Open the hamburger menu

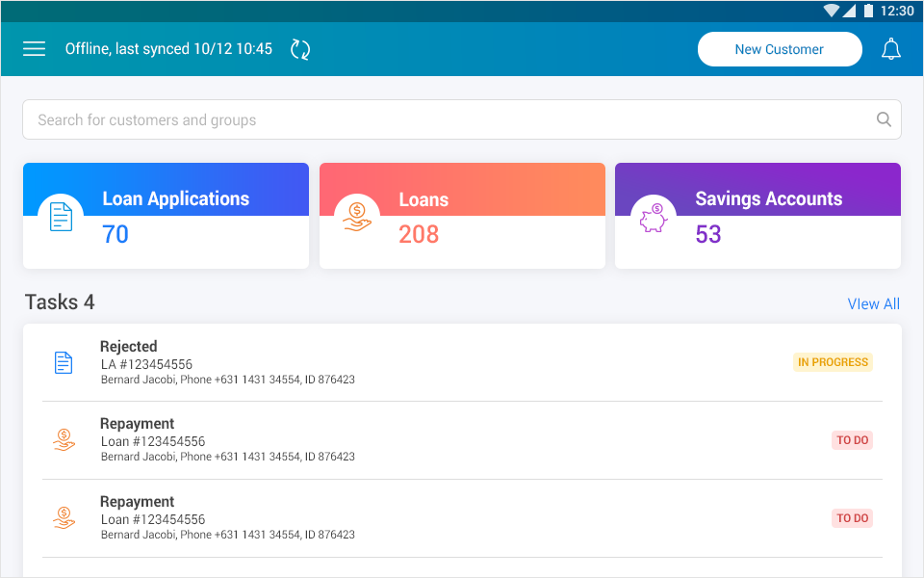coord(35,49)
